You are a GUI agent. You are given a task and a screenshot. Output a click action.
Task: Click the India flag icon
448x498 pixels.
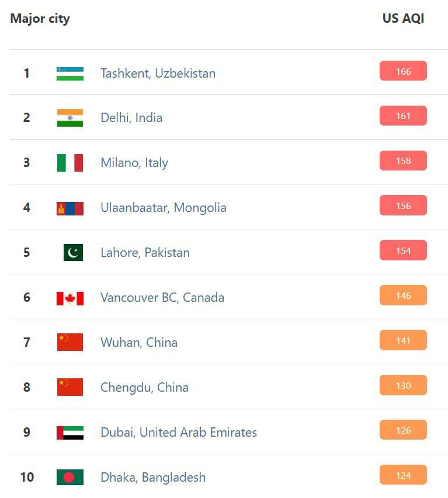(70, 118)
